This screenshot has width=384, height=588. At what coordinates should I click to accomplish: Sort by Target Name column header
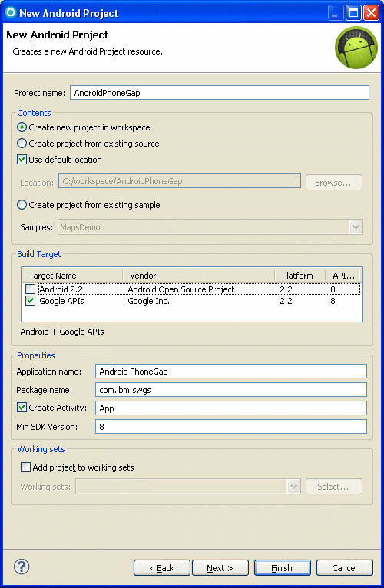72,276
